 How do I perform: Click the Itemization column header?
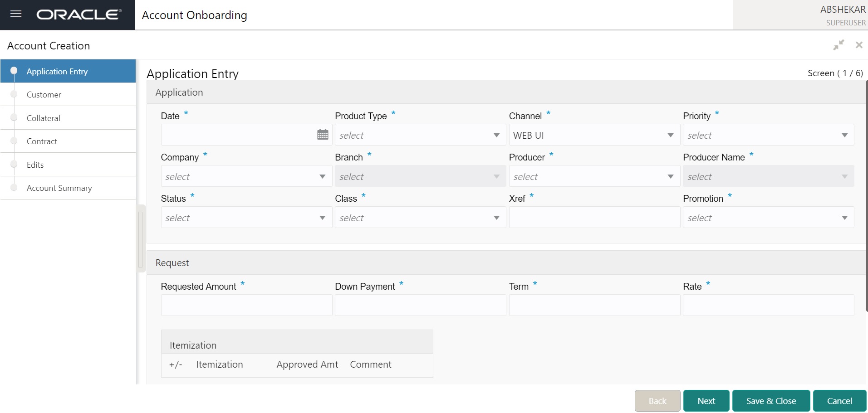tap(220, 364)
